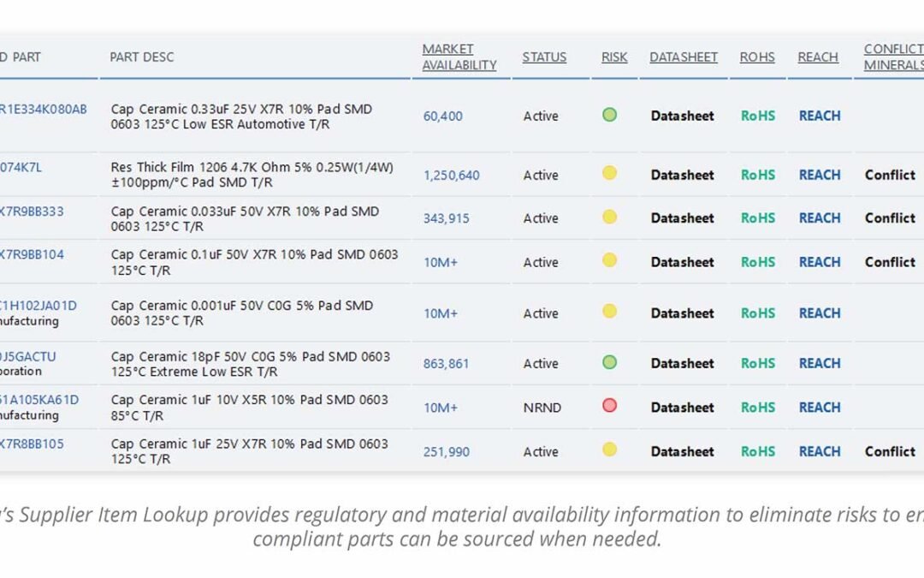Sort by Market Availability column header
The image size is (924, 578).
coord(459,57)
